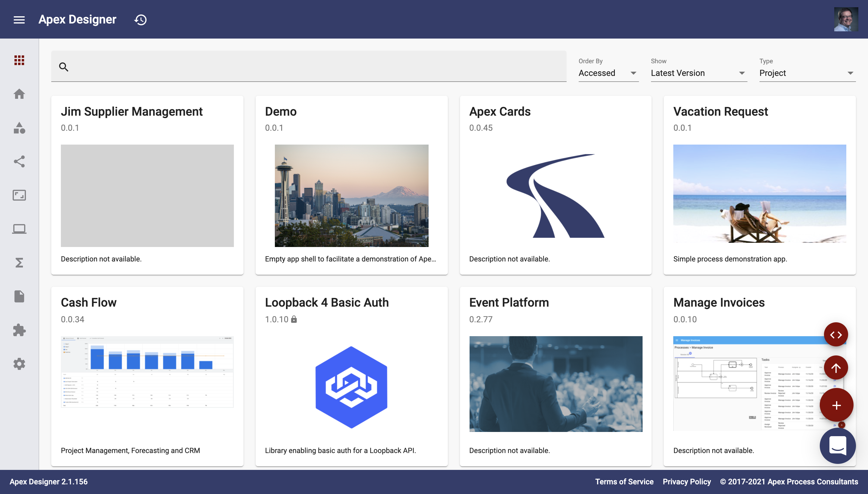Open the Privacy Policy link
The height and width of the screenshot is (494, 868).
click(x=686, y=481)
